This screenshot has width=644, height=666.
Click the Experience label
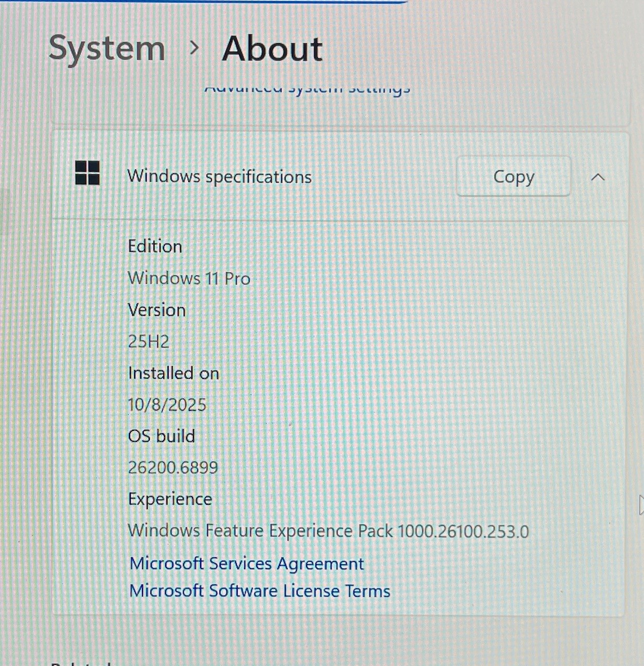170,499
